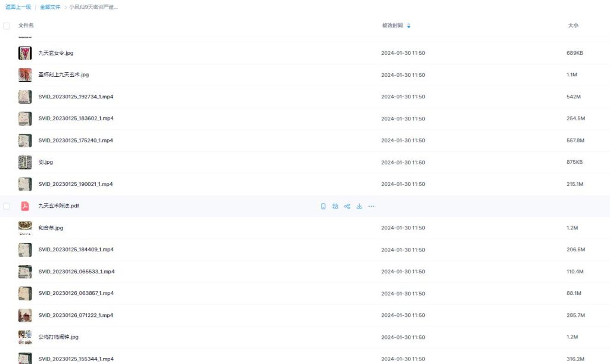Open thumbnail of 九天玄女令.jpg
This screenshot has width=610, height=364.
[25, 53]
